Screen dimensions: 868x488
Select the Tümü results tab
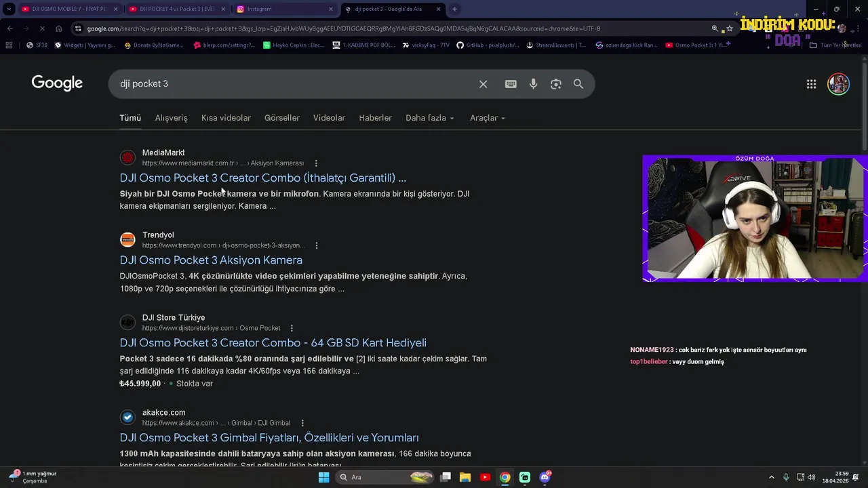130,118
